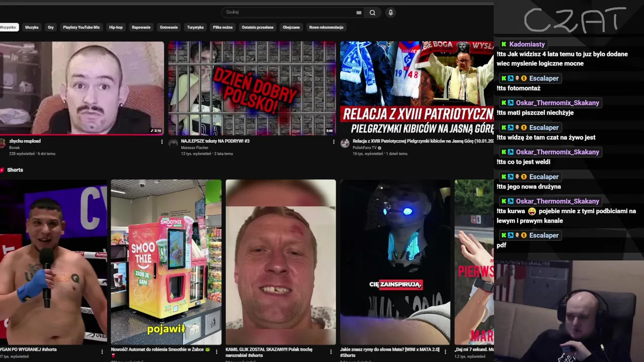Select the Piłka nożna filter chip
This screenshot has height=362, width=644.
click(223, 27)
